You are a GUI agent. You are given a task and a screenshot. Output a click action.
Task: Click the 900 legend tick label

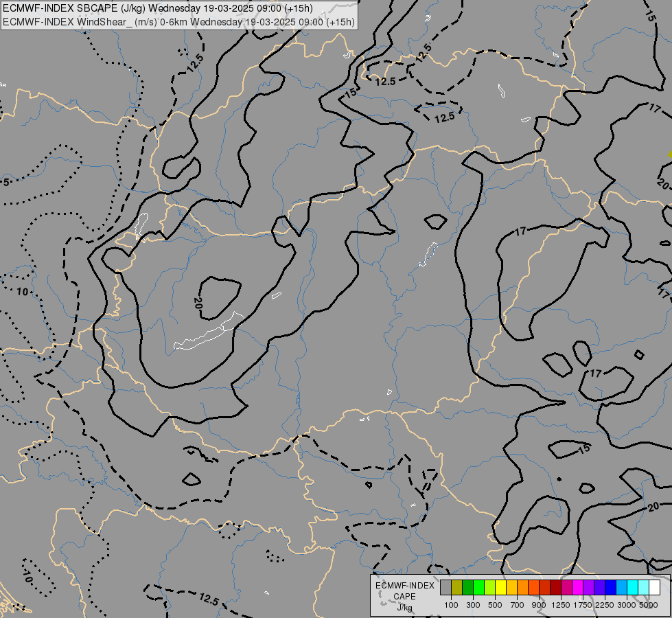[x=539, y=605]
